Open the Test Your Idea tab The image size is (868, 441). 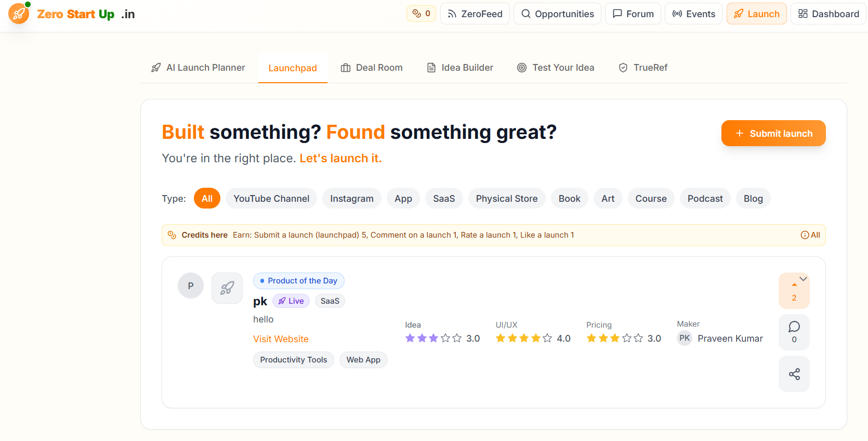pyautogui.click(x=556, y=68)
